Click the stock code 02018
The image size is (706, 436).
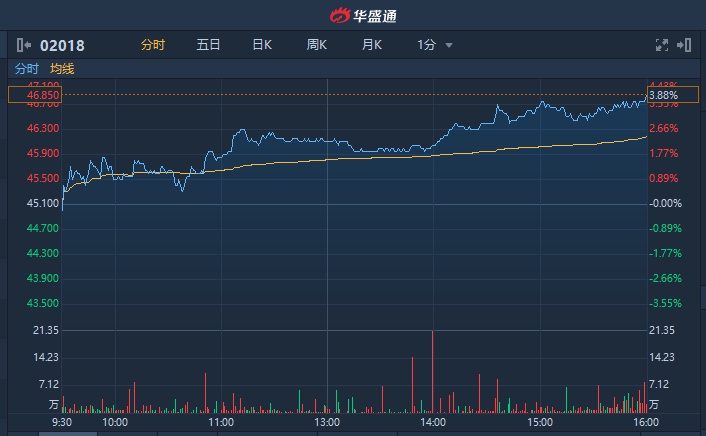(x=62, y=45)
